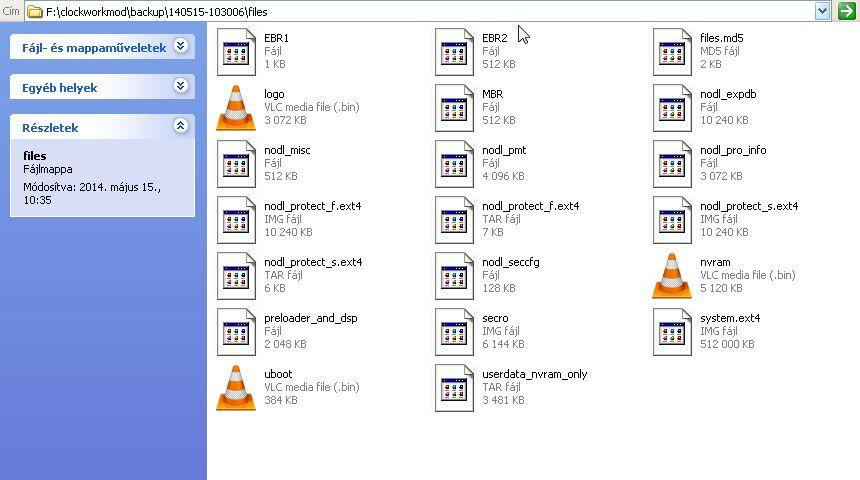Expand the Fájl- és mappaműveletek chevron
Viewport: 860px width, 480px height.
point(180,46)
